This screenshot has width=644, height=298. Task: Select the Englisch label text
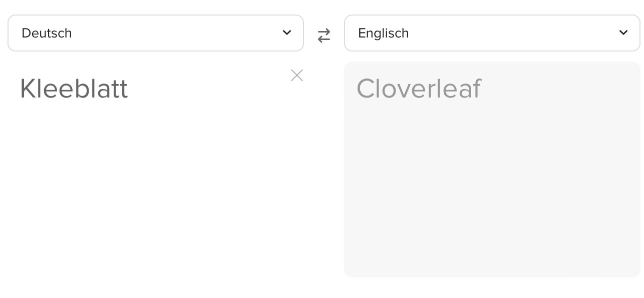coord(383,33)
